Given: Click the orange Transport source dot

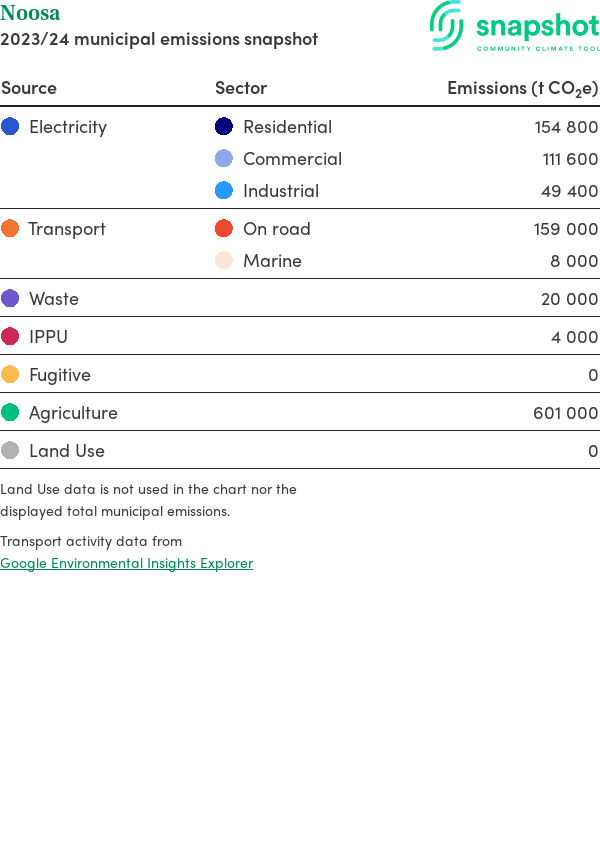Looking at the screenshot, I should (x=10, y=229).
